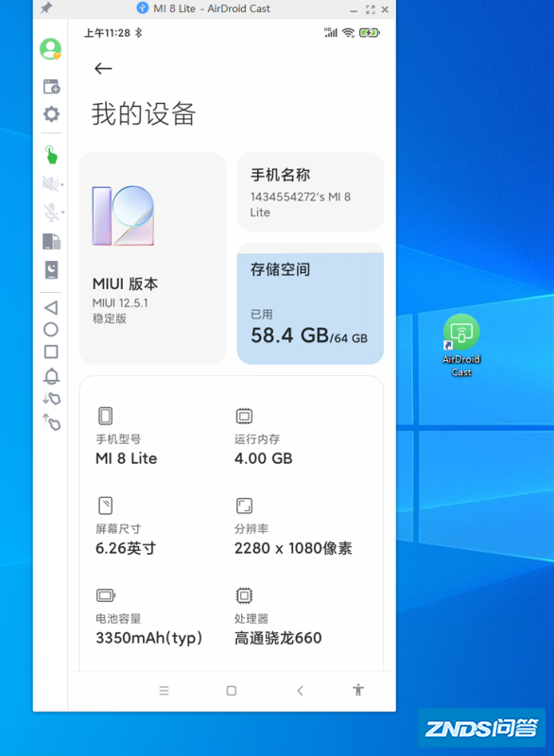The image size is (554, 756).
Task: Click the square Recents icon in sidebar
Action: click(x=51, y=352)
